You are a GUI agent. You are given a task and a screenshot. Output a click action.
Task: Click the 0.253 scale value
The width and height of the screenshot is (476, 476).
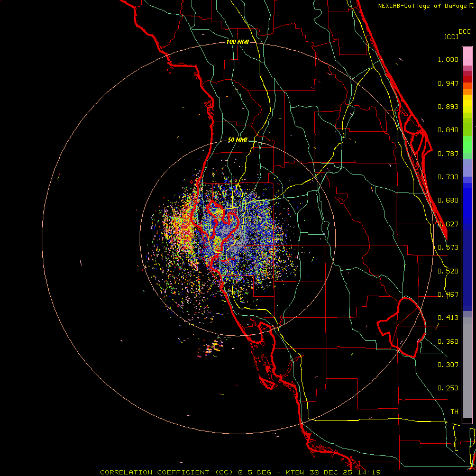click(x=448, y=388)
